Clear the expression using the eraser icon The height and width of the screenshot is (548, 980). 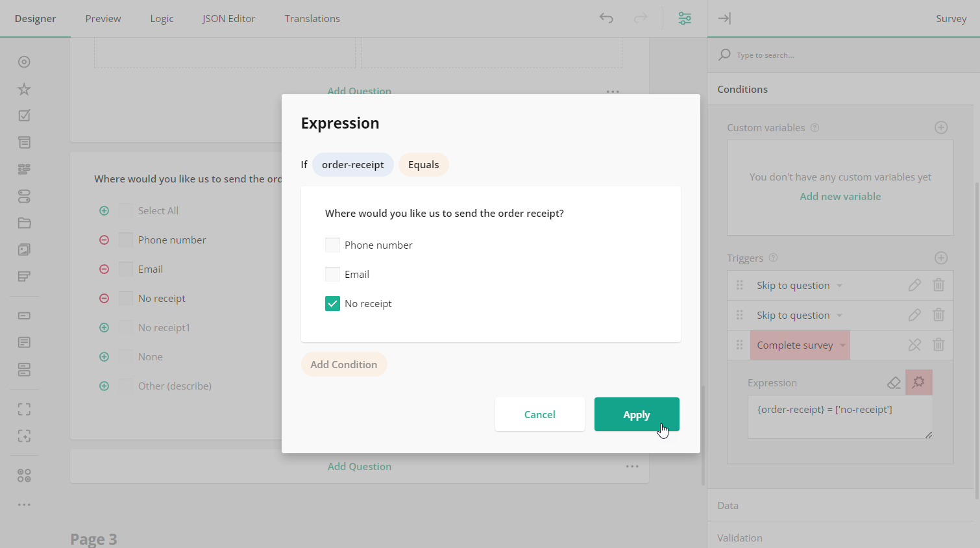(x=894, y=382)
